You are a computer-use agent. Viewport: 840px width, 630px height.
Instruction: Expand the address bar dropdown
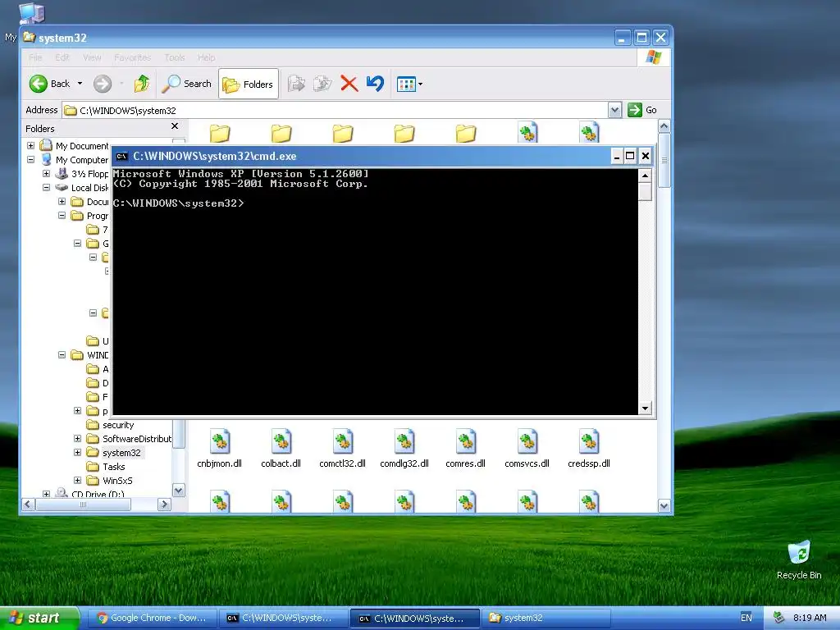615,111
